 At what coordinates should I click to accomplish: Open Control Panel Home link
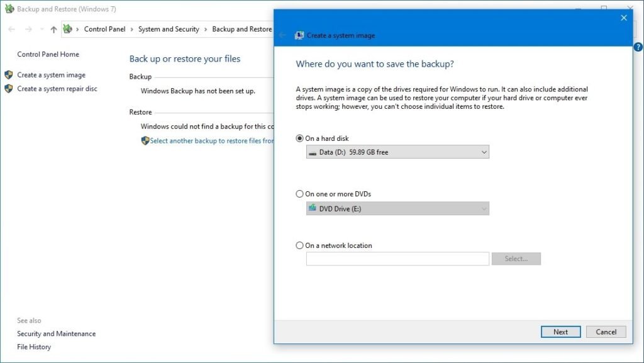48,54
